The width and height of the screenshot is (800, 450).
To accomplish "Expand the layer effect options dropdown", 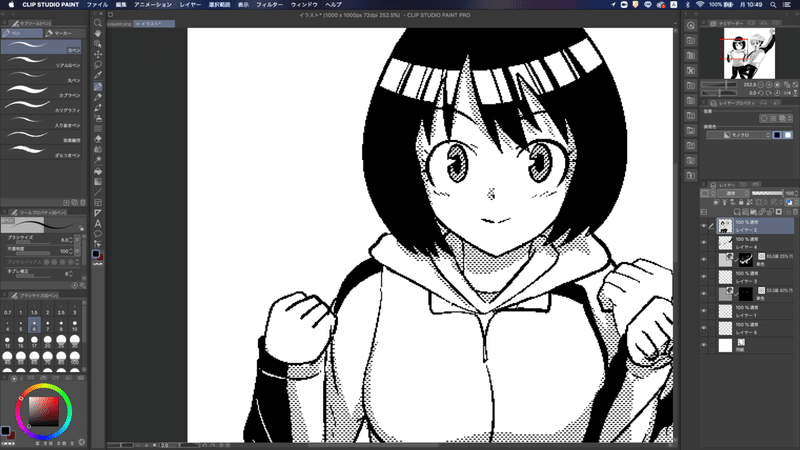I will click(790, 118).
